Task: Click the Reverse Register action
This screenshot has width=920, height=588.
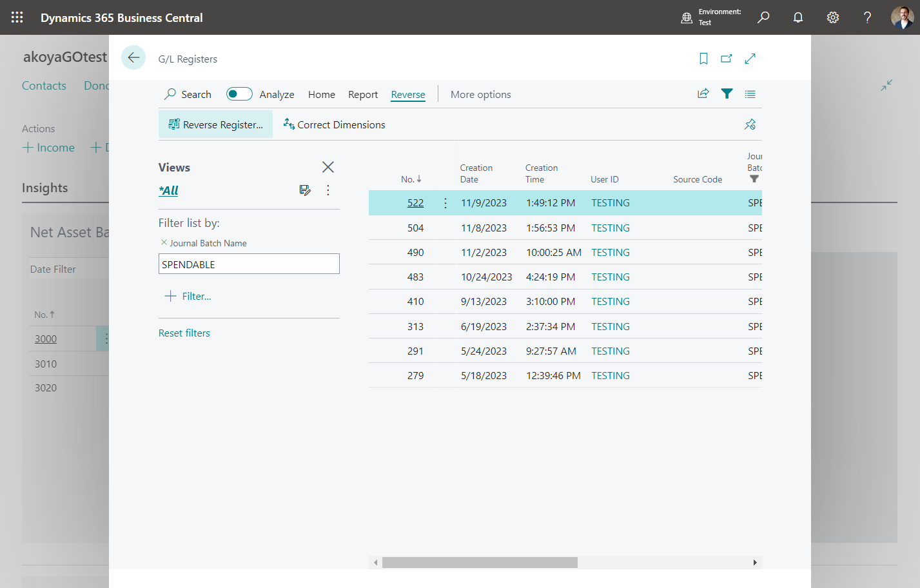Action: [x=215, y=124]
